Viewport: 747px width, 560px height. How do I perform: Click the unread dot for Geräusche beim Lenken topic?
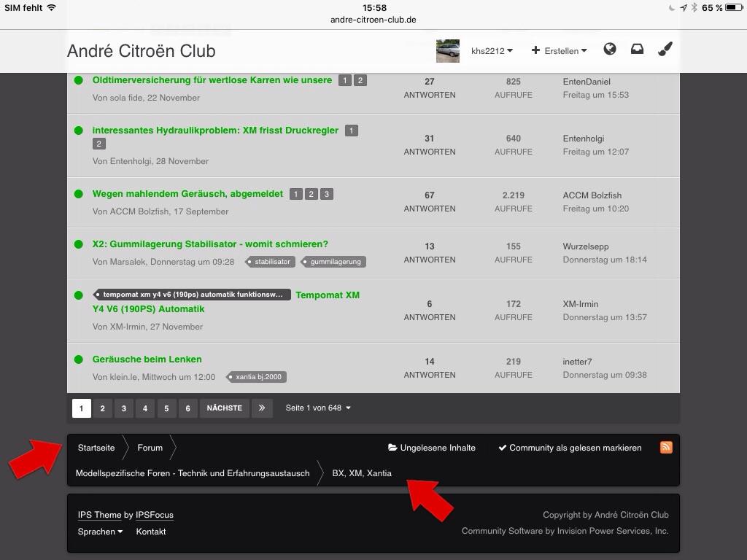[79, 359]
